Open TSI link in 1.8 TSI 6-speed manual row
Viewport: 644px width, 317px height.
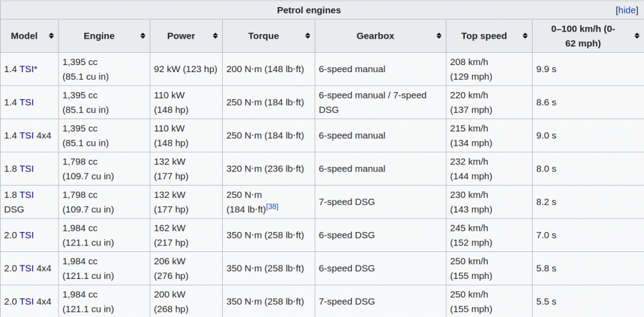26,169
